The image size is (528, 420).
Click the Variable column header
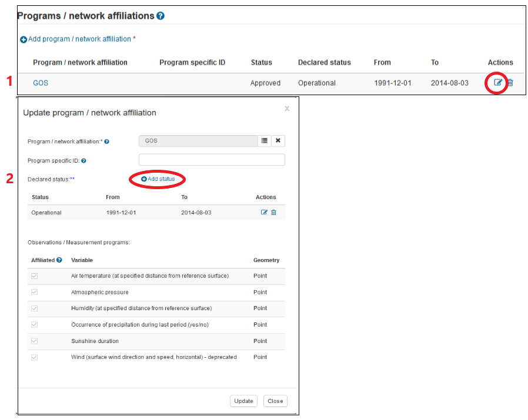82,260
